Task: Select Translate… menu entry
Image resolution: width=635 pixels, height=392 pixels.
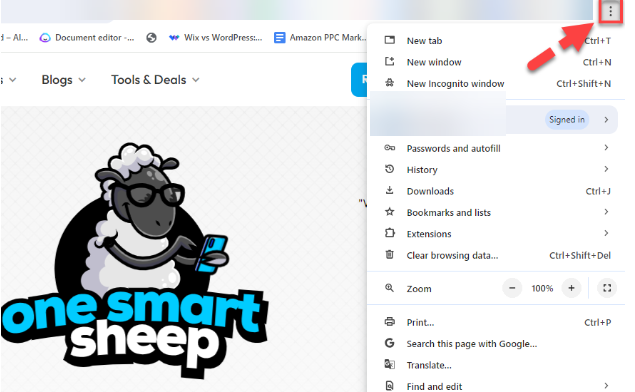Action: 497,365
